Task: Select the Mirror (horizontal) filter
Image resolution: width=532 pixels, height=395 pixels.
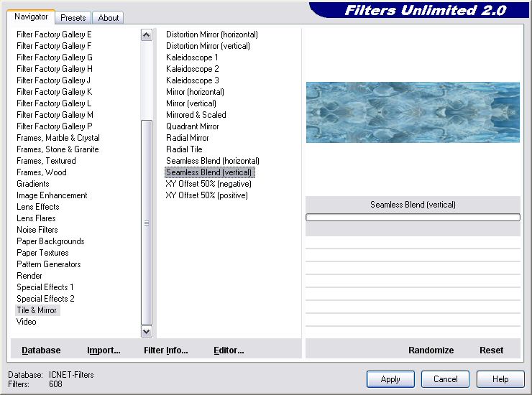Action: [195, 92]
